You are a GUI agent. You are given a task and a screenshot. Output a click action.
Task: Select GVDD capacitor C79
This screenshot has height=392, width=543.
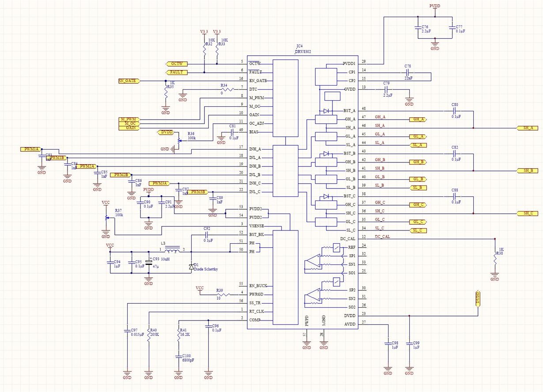387,89
